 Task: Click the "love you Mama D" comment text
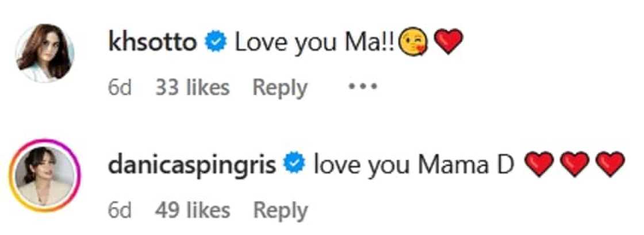[x=414, y=166]
